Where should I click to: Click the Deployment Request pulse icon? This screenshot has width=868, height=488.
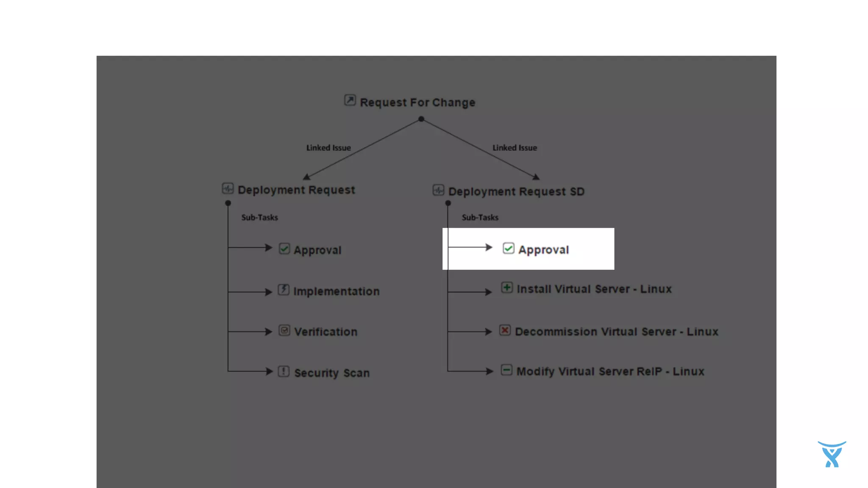(x=228, y=188)
